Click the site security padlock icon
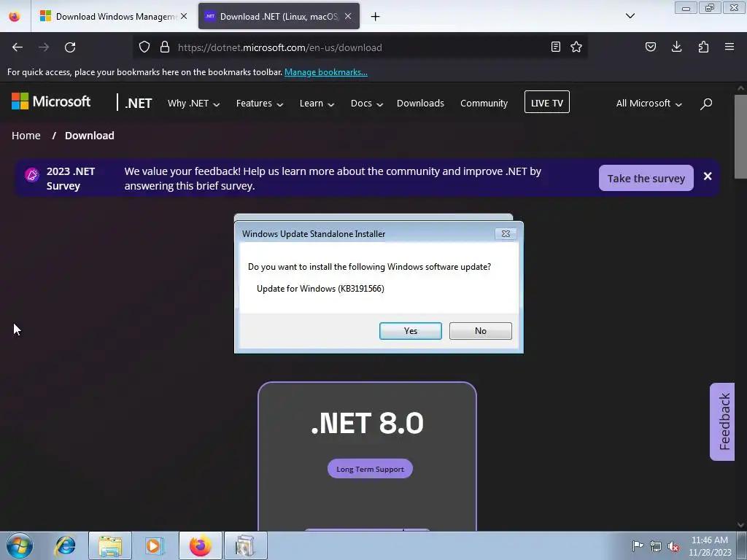Screen dimensions: 747x560 [165, 47]
